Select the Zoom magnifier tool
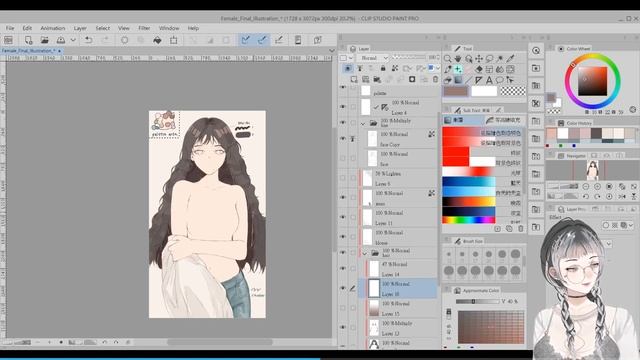The height and width of the screenshot is (360, 640). [448, 59]
